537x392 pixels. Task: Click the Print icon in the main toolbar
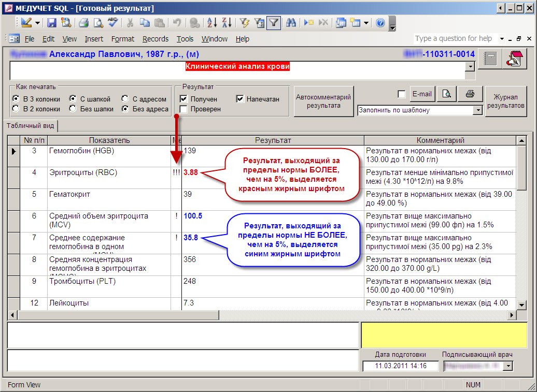coord(83,23)
